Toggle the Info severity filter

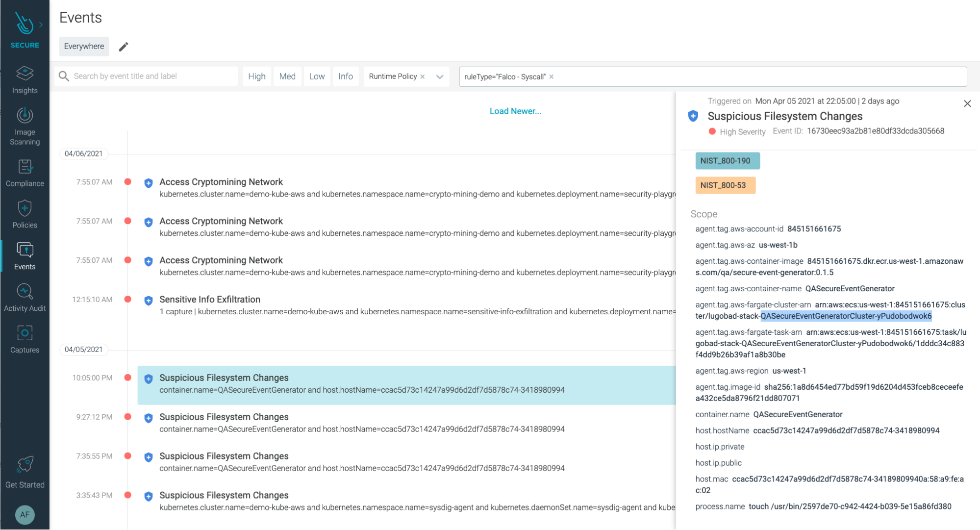pyautogui.click(x=345, y=76)
